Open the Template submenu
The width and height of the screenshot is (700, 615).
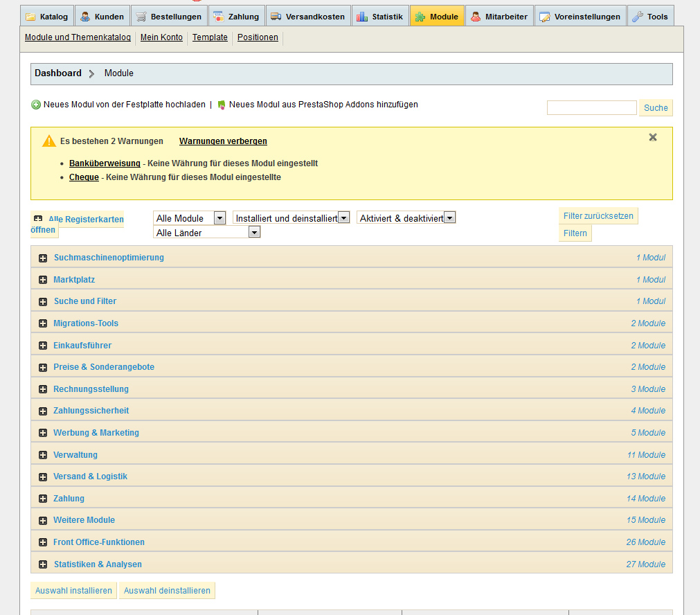(x=210, y=37)
